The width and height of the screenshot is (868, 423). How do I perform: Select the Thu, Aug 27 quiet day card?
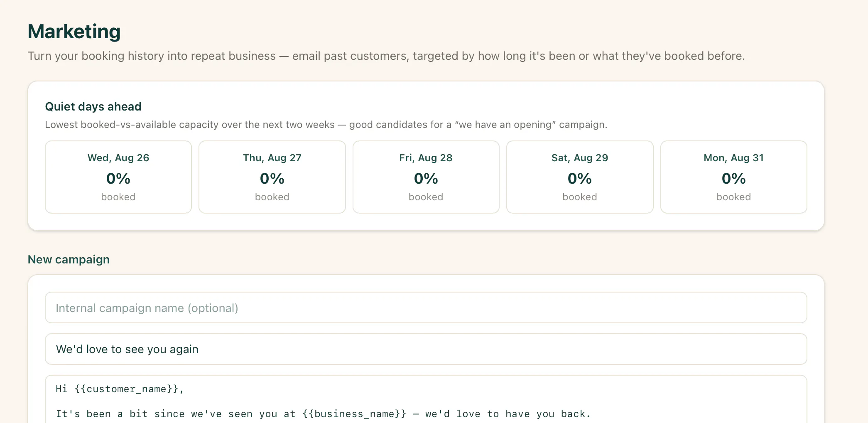click(272, 177)
